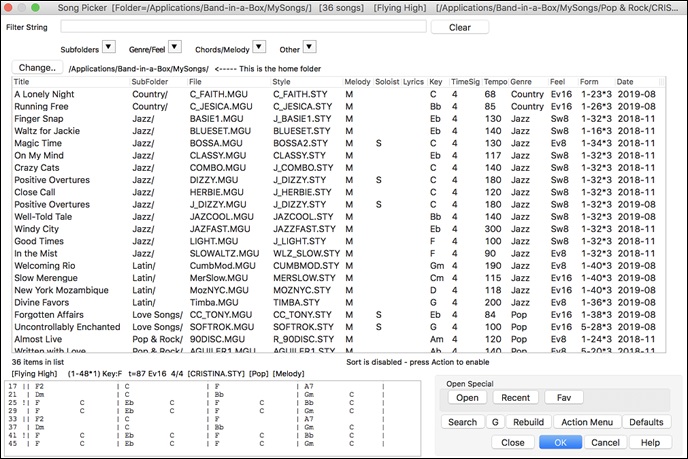Reset with the Defaults button
The height and width of the screenshot is (459, 688).
pos(646,422)
